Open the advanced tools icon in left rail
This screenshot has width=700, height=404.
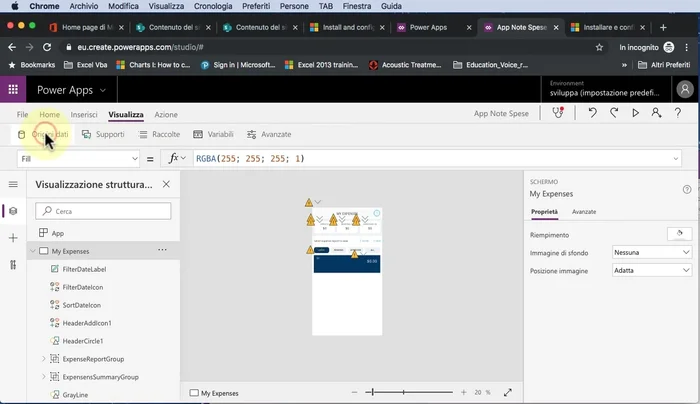(x=13, y=265)
